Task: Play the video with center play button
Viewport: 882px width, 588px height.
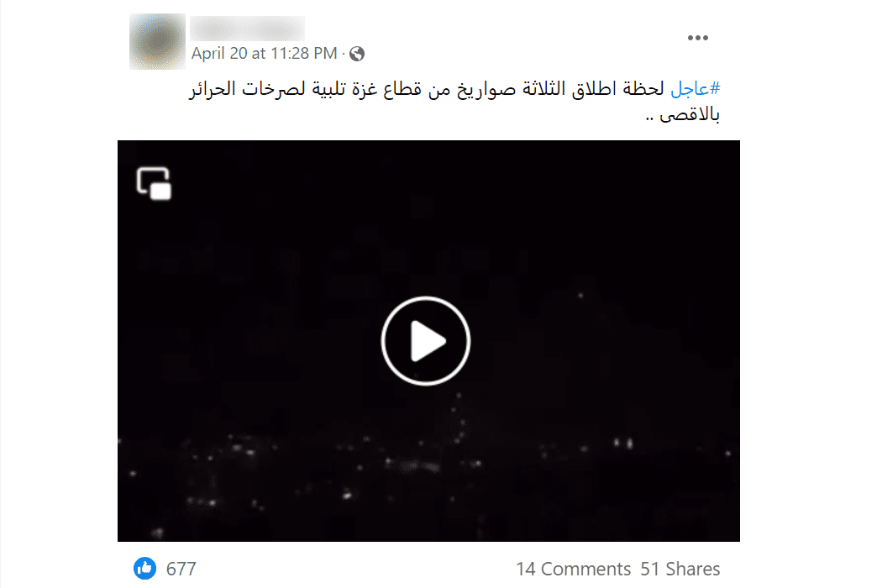Action: pos(426,341)
